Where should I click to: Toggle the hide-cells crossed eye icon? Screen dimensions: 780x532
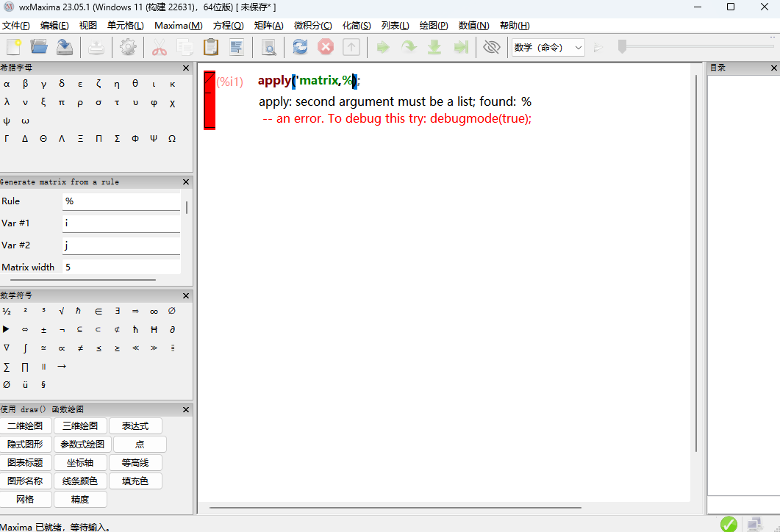tap(491, 47)
